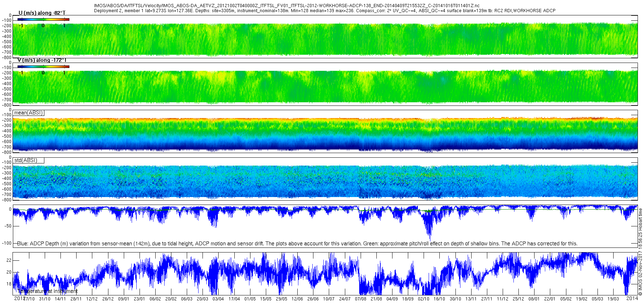Click the '22' tick on temperature panel
This screenshot has width=644, height=304.
point(9,260)
